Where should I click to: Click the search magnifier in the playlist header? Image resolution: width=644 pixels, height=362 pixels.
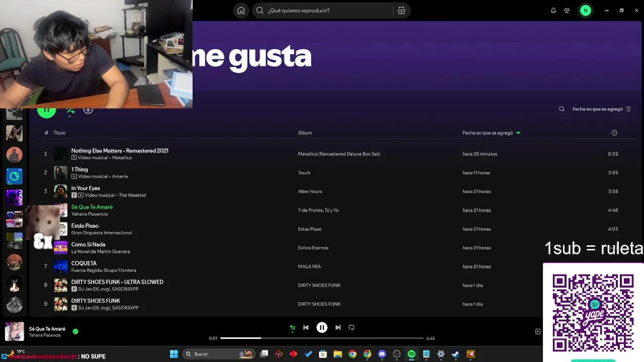point(562,109)
